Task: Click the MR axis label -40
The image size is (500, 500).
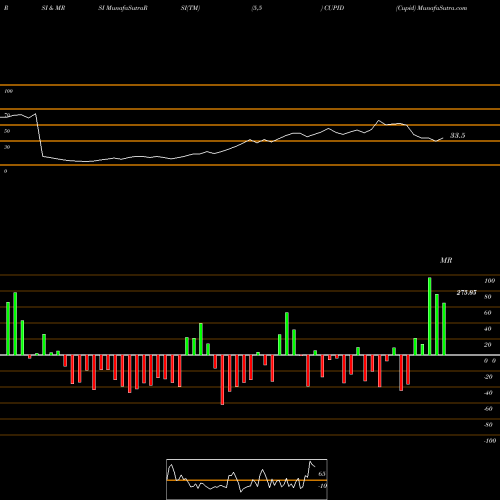Action: tap(488, 393)
